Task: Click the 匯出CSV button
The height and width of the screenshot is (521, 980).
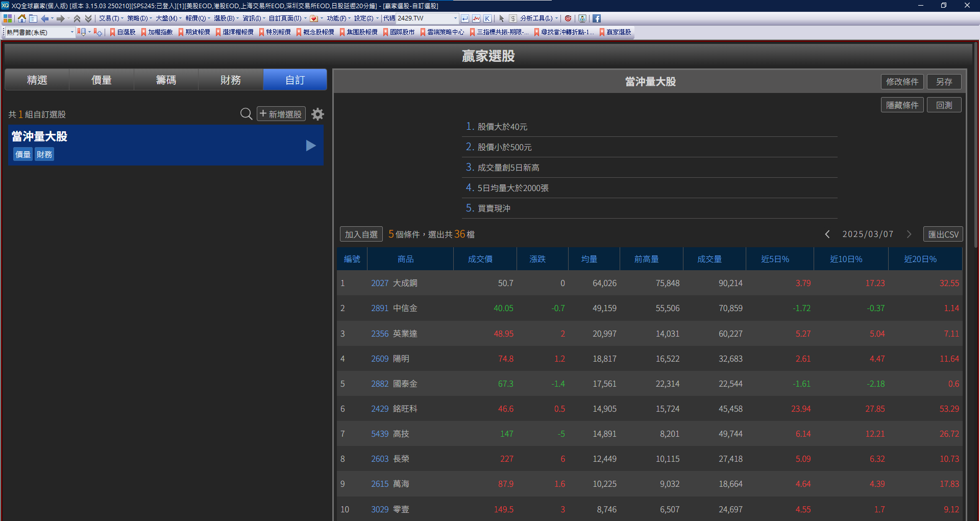Action: point(943,234)
